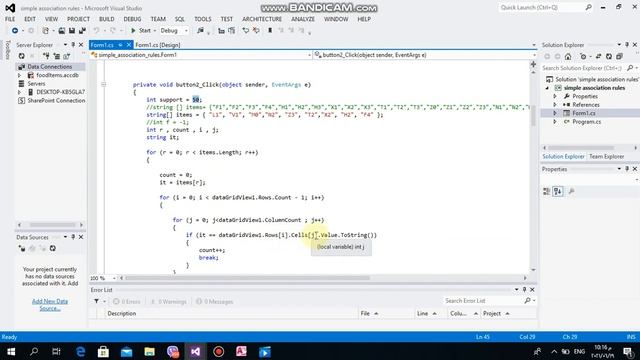Collapse all items in Solution Explorer

click(x=619, y=56)
